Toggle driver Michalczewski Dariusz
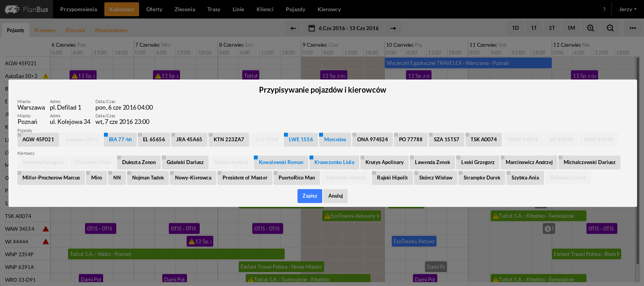This screenshot has width=644, height=286. point(590,162)
